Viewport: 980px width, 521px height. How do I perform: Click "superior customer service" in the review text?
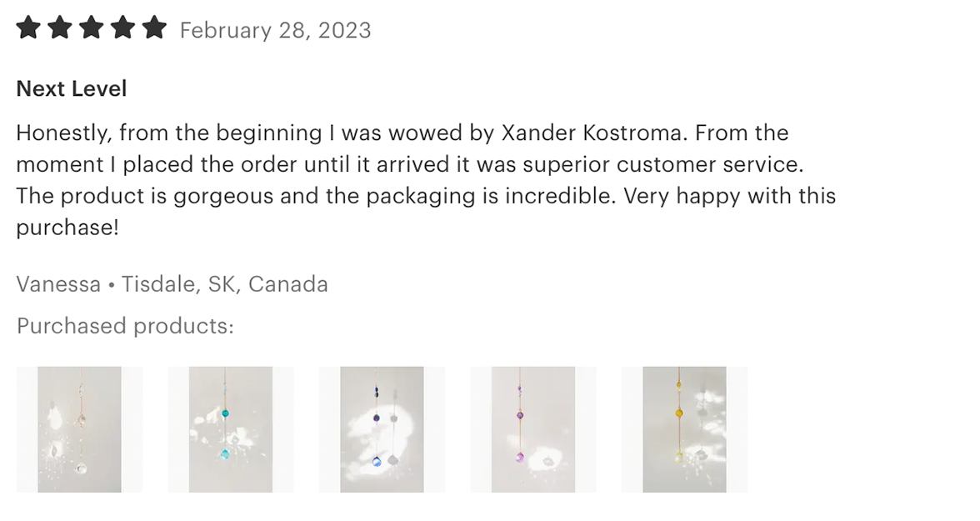pyautogui.click(x=662, y=164)
